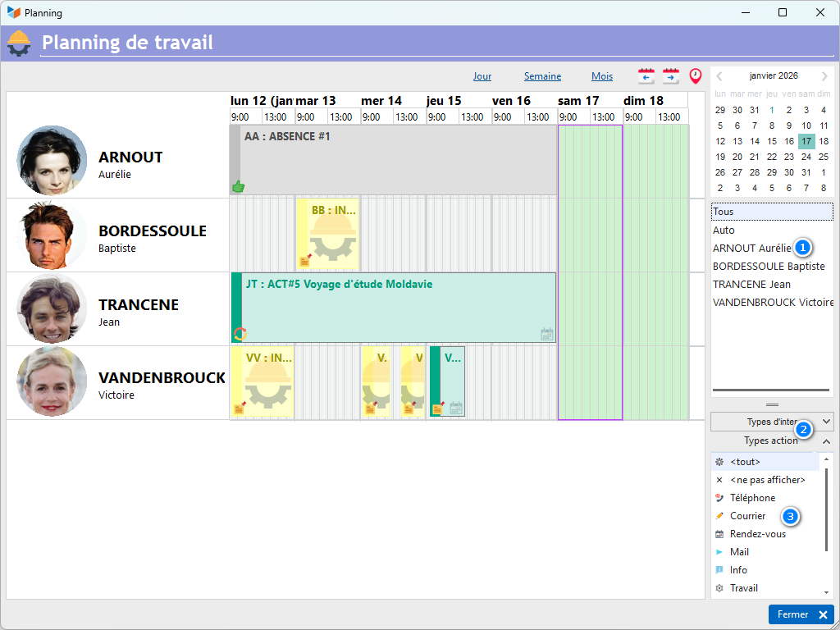The image size is (840, 630).
Task: Switch to Mois view
Action: pyautogui.click(x=602, y=76)
